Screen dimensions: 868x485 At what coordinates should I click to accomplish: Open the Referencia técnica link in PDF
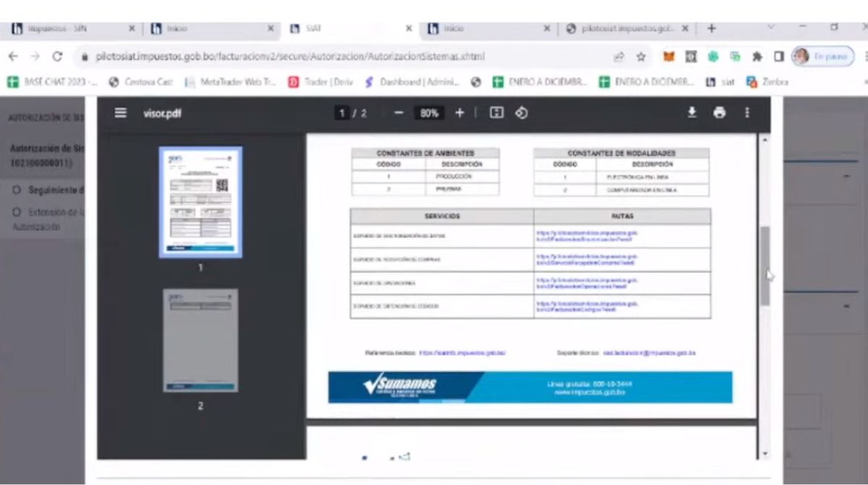coord(462,353)
